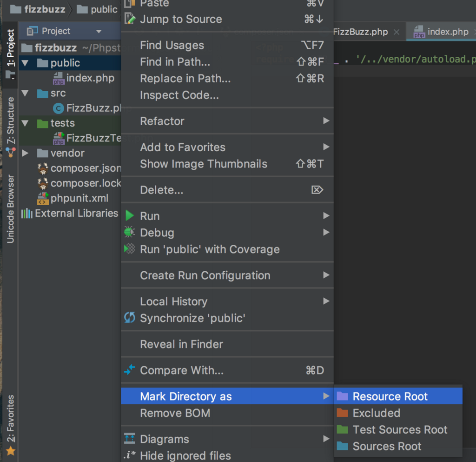Screen dimensions: 476x462
Task: Click fizzbuzz in the breadcrumb bar
Action: [38, 9]
